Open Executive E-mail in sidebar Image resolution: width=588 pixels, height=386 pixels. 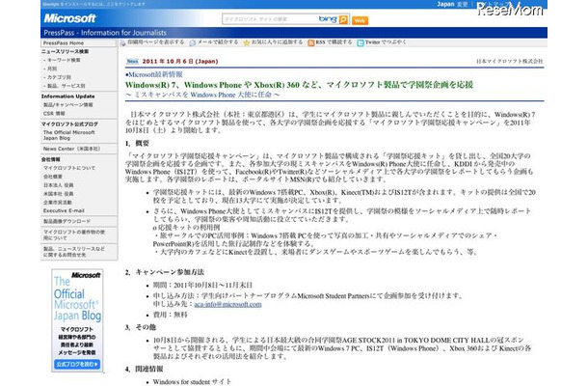(64, 210)
